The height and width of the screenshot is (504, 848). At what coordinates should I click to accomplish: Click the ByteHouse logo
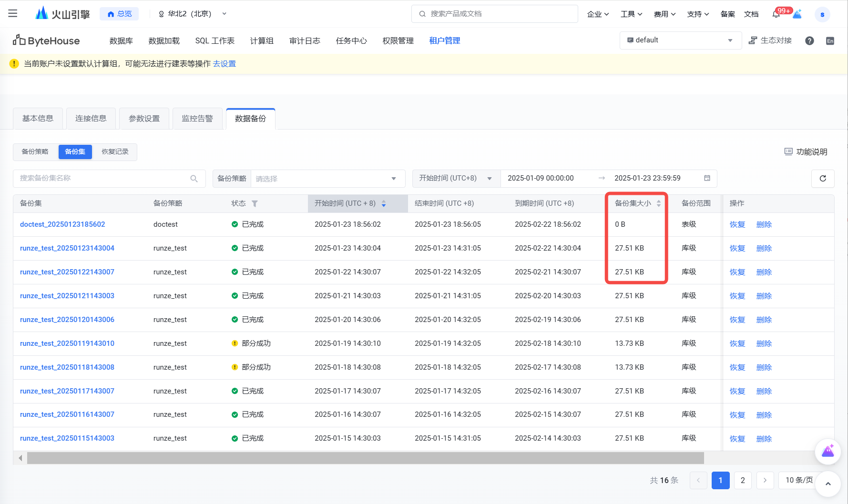[x=46, y=40]
